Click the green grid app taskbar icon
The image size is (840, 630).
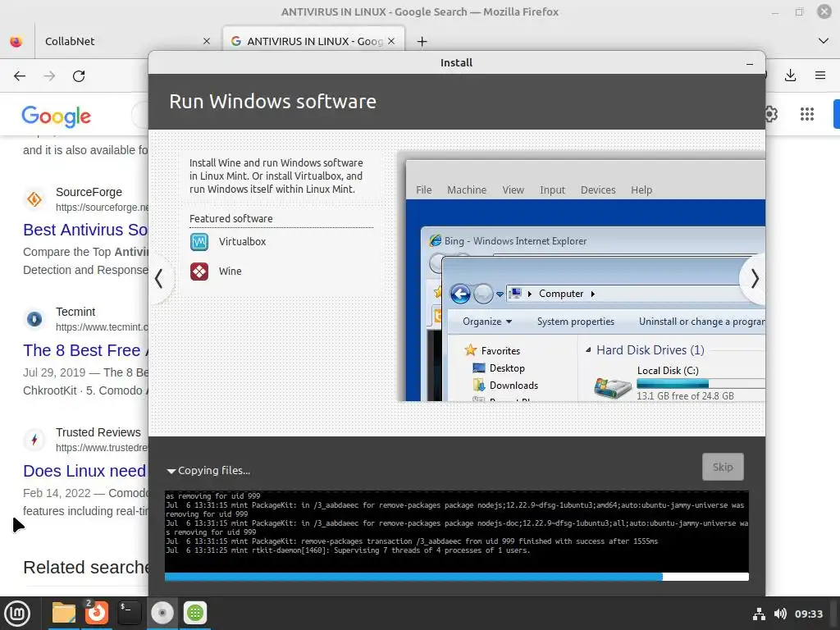click(x=195, y=614)
